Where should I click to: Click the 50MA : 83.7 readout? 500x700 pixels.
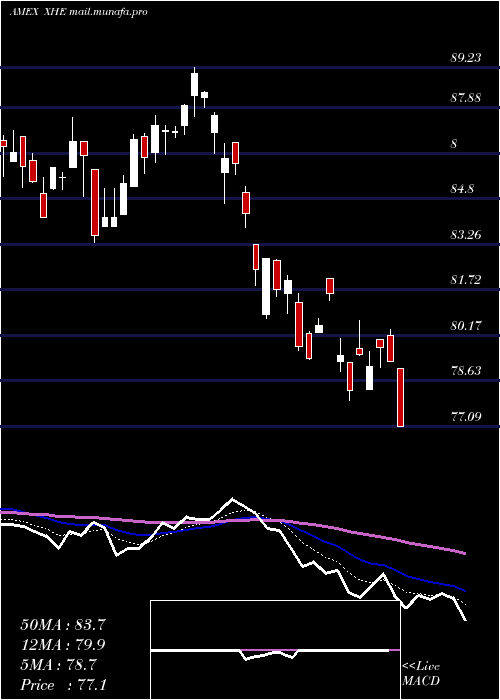(63, 625)
